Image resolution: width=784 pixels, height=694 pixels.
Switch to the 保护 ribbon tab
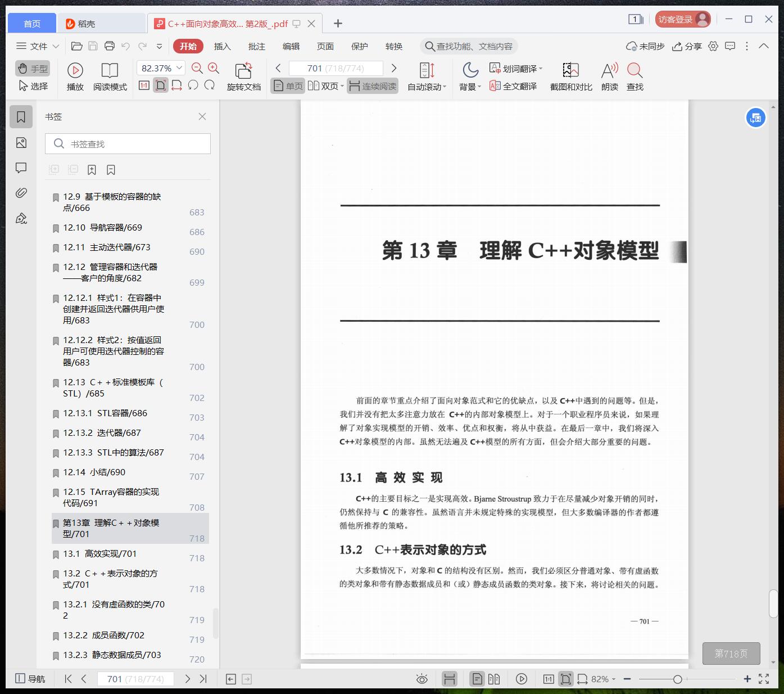(x=360, y=46)
